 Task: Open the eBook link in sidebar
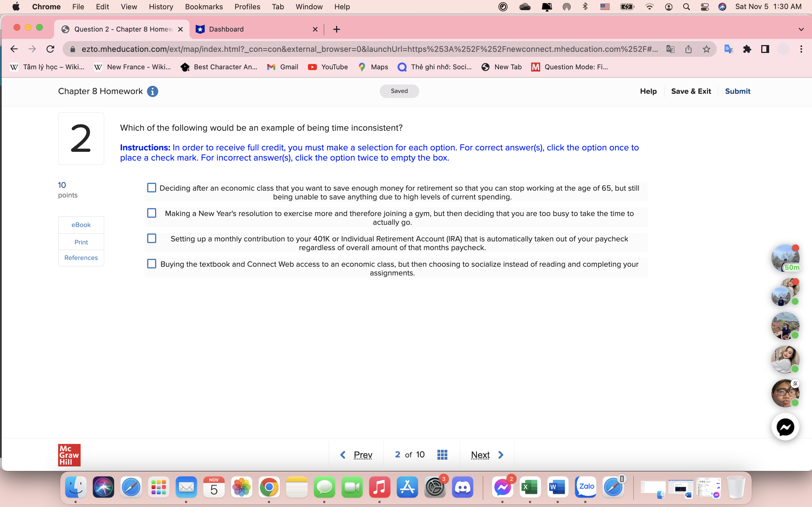click(x=81, y=225)
